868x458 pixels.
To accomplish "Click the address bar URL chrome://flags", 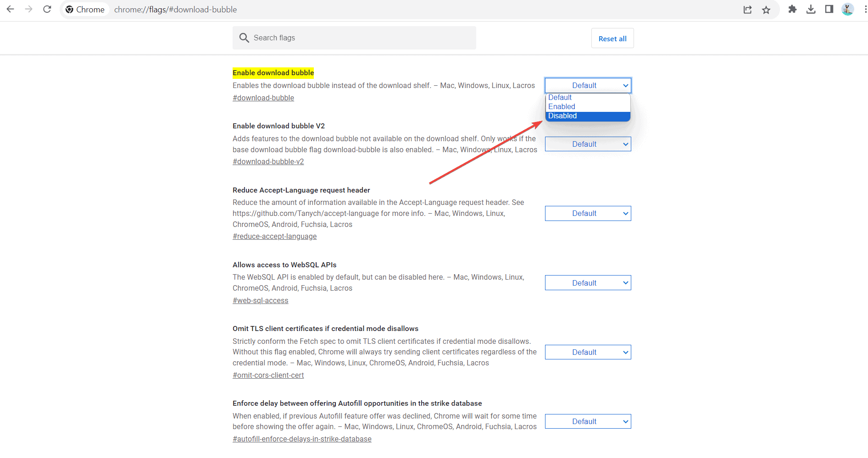I will point(175,10).
